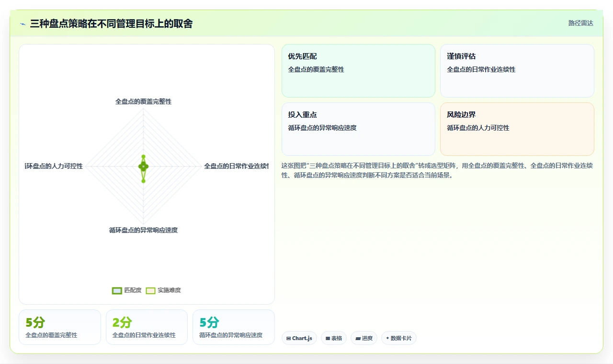
Task: Click radar axis label 全盘点的日常作业连续
Action: pos(236,166)
